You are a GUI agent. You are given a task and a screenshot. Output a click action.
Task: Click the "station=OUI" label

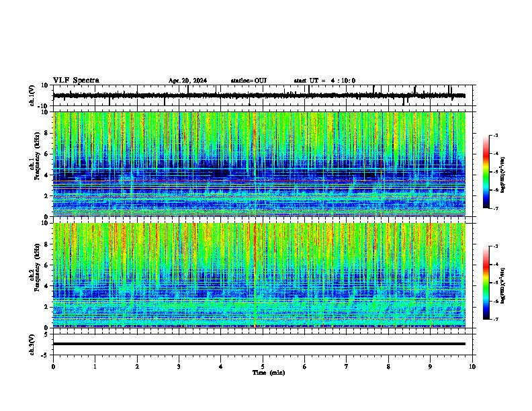(249, 81)
